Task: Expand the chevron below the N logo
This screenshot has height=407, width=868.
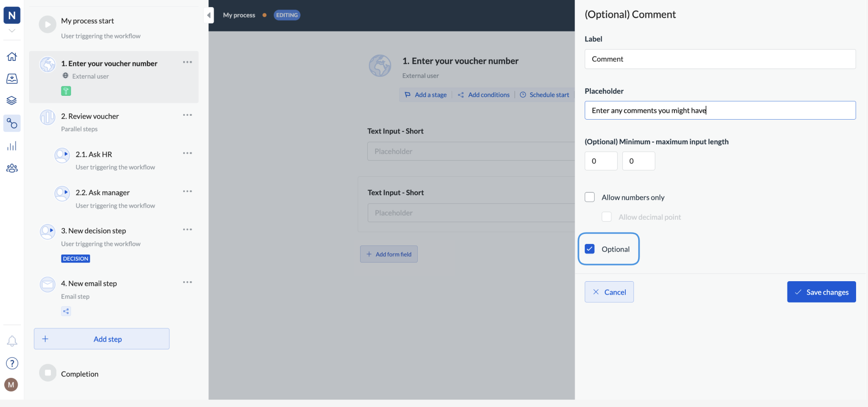Action: point(12,31)
